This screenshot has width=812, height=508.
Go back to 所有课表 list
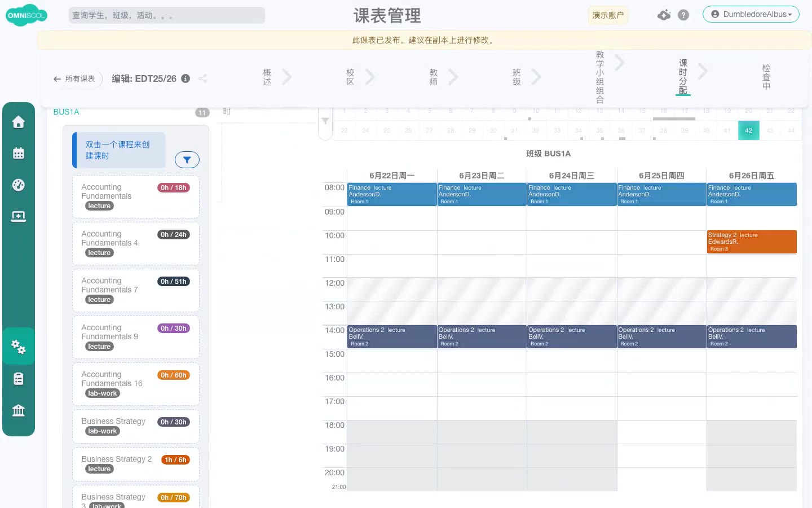point(74,79)
